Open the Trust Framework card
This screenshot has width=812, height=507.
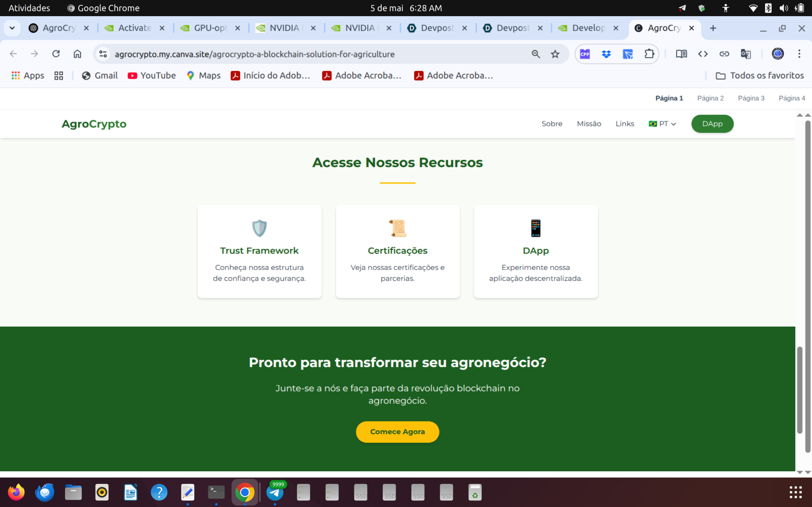[x=259, y=252]
